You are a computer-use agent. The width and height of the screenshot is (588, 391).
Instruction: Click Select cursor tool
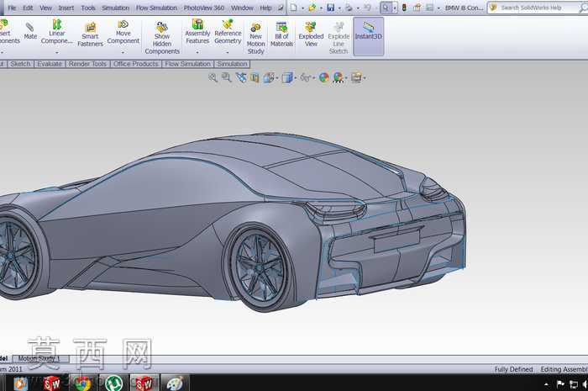click(386, 8)
